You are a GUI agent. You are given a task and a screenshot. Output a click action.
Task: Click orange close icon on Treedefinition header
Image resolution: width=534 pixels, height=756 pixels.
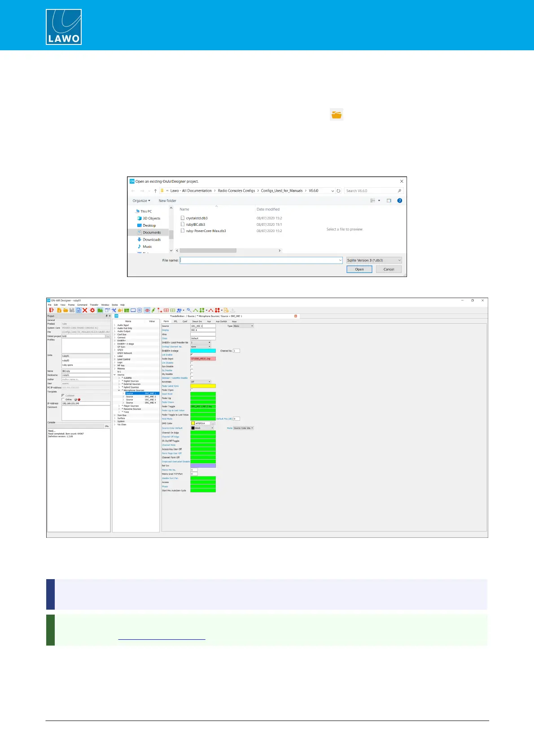[x=296, y=316]
